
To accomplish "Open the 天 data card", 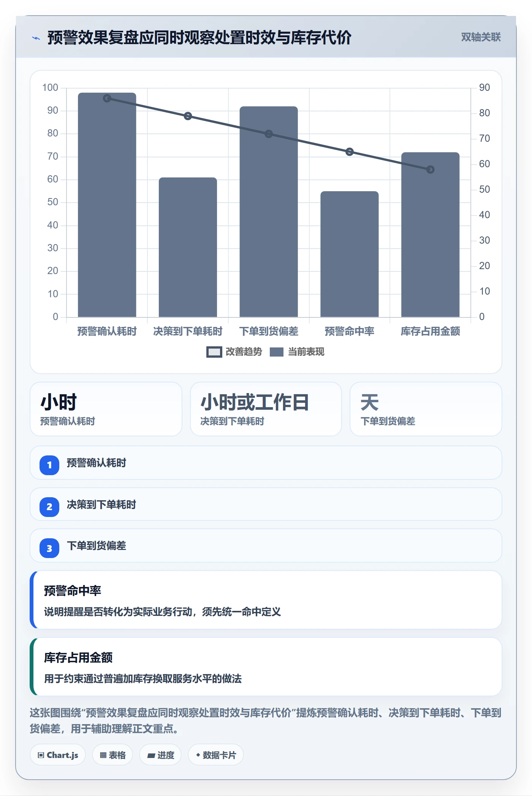I will [x=426, y=409].
